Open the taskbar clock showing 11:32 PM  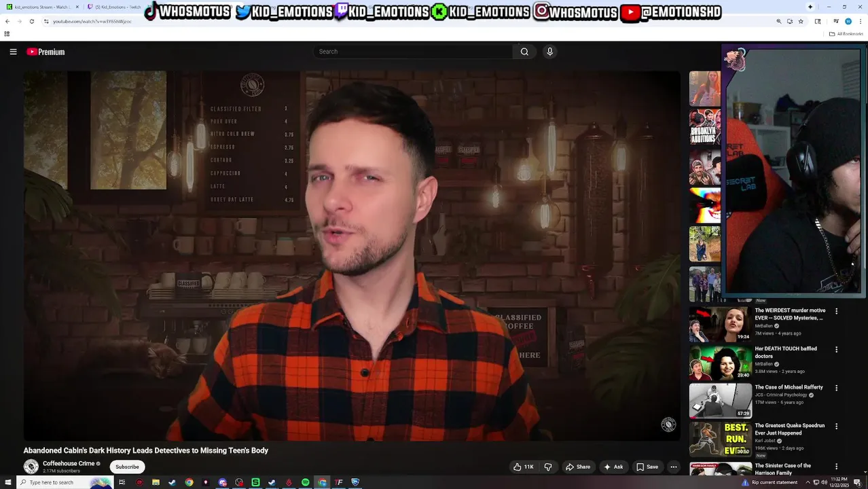pyautogui.click(x=839, y=482)
